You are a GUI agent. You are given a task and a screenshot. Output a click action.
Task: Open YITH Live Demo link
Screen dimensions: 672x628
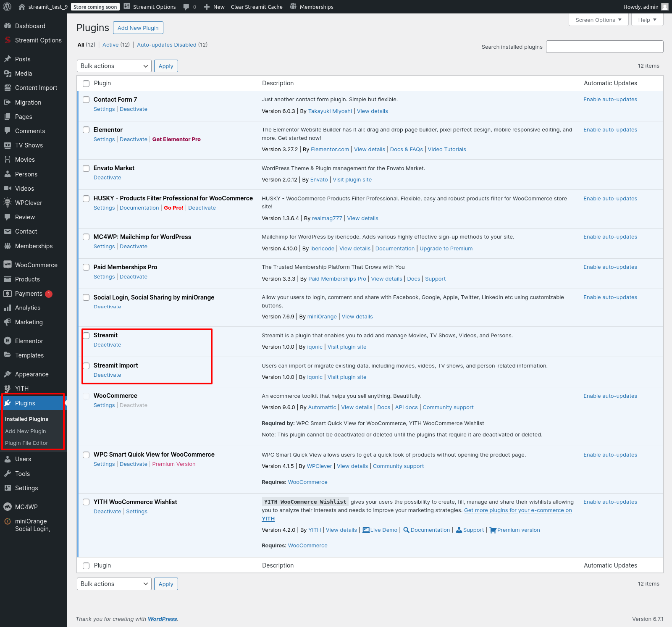[x=380, y=530]
